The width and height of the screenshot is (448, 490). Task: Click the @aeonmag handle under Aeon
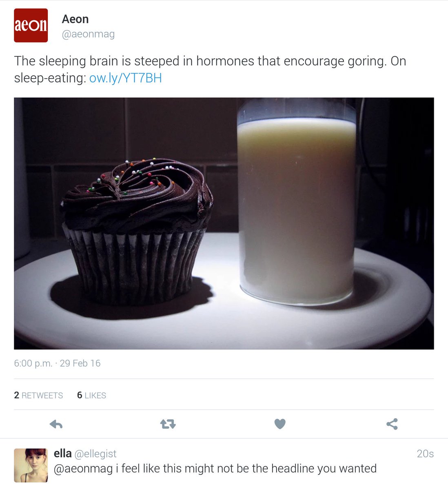(88, 34)
